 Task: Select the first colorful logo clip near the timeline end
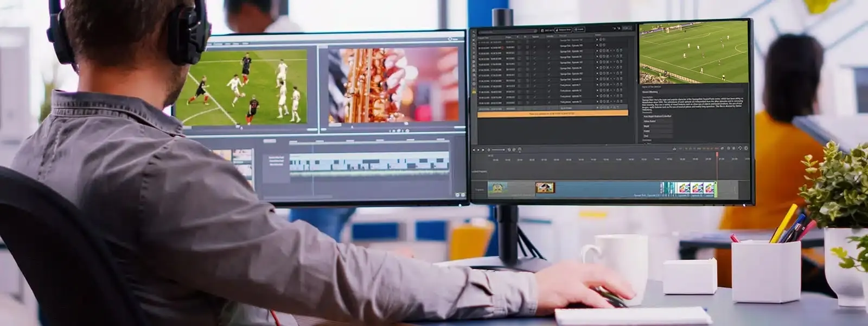684,189
